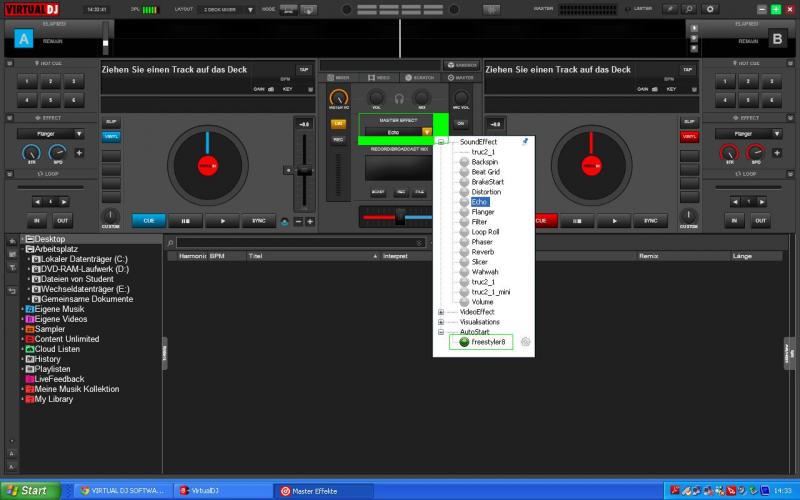
Task: Open the Master Effect Echo dropdown arrow
Action: pyautogui.click(x=427, y=132)
